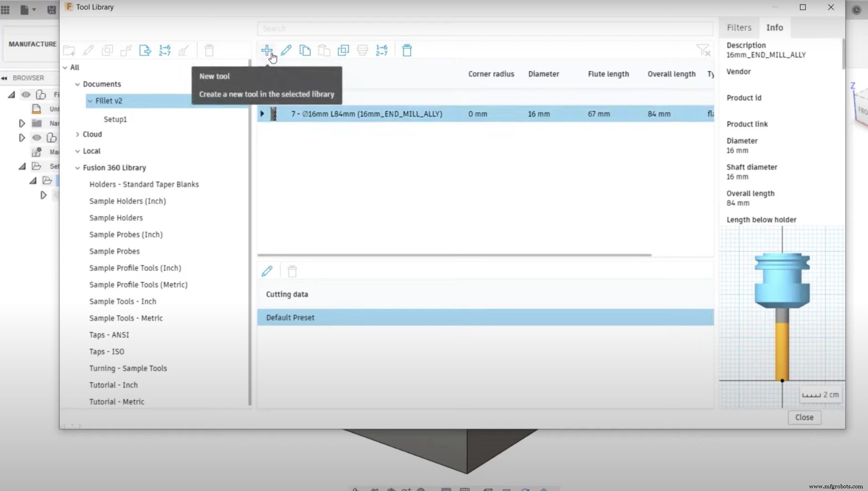868x491 pixels.
Task: Click the clear filters funnel icon
Action: point(703,50)
